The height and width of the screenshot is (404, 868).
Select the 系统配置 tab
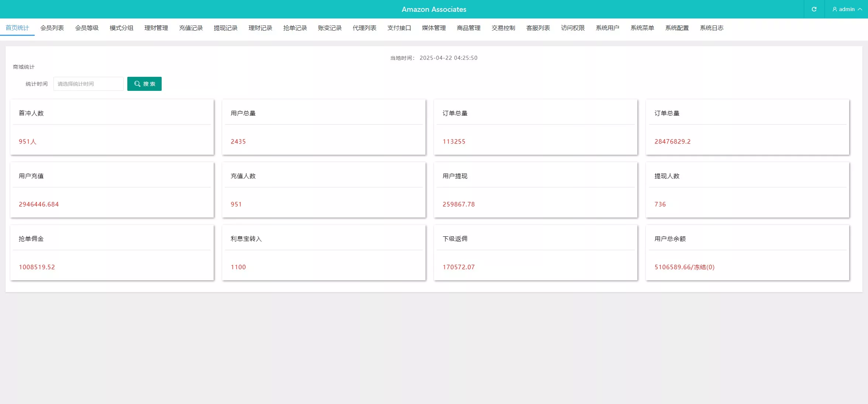click(x=676, y=28)
